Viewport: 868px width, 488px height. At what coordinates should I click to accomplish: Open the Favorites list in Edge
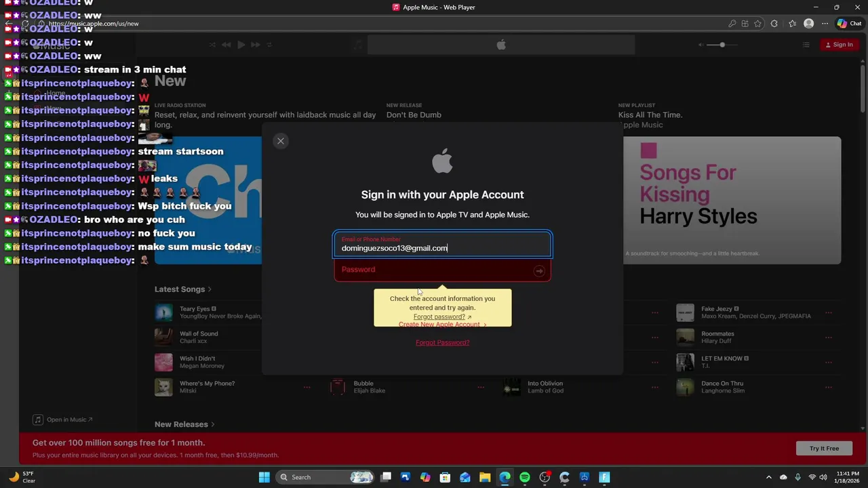click(792, 24)
